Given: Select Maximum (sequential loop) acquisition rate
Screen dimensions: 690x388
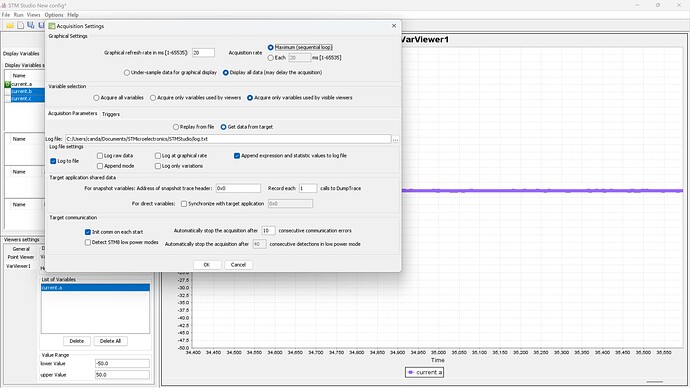Looking at the screenshot, I should [271, 48].
